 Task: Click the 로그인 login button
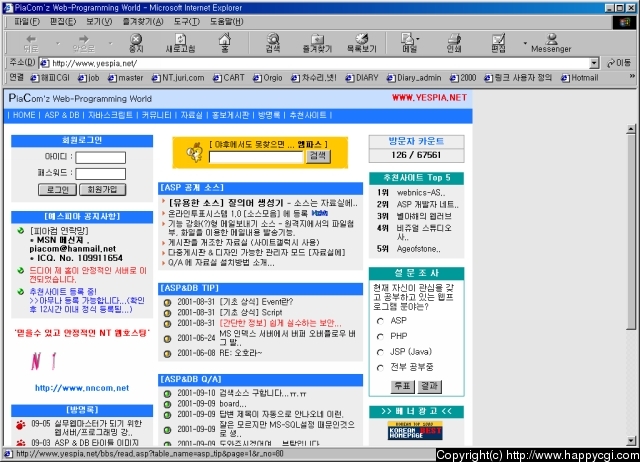click(58, 189)
